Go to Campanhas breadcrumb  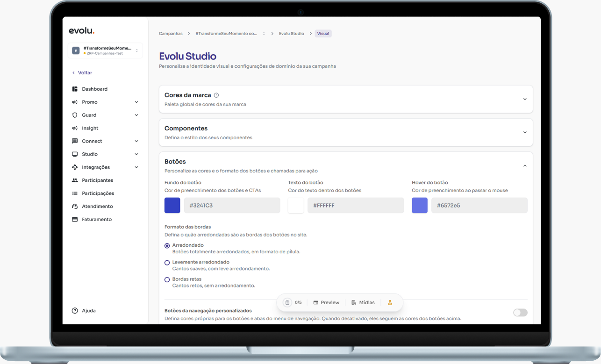click(171, 34)
